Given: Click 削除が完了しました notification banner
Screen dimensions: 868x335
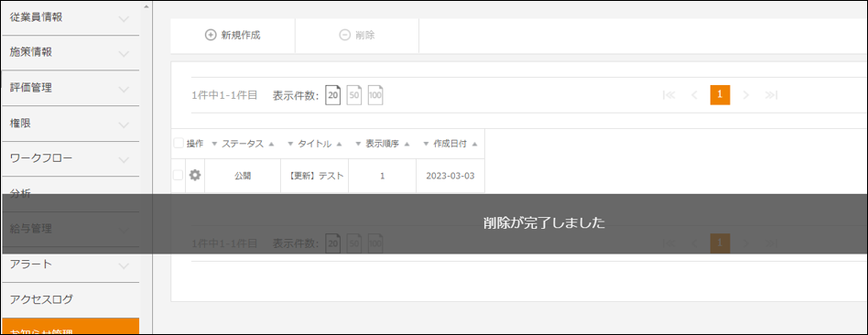Looking at the screenshot, I should [x=435, y=223].
